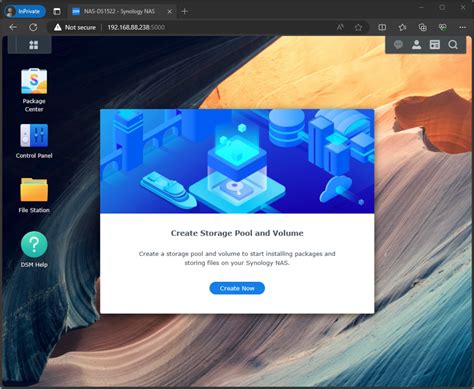
Task: Click the Create Storage Pool and Volume heading
Action: 237,233
